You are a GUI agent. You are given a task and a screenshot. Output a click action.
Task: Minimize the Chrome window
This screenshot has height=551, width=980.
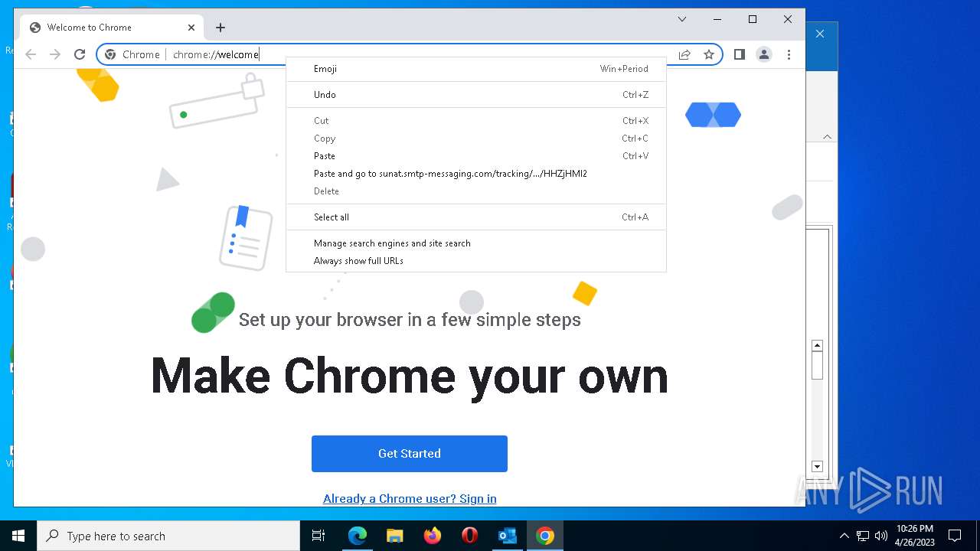(717, 19)
